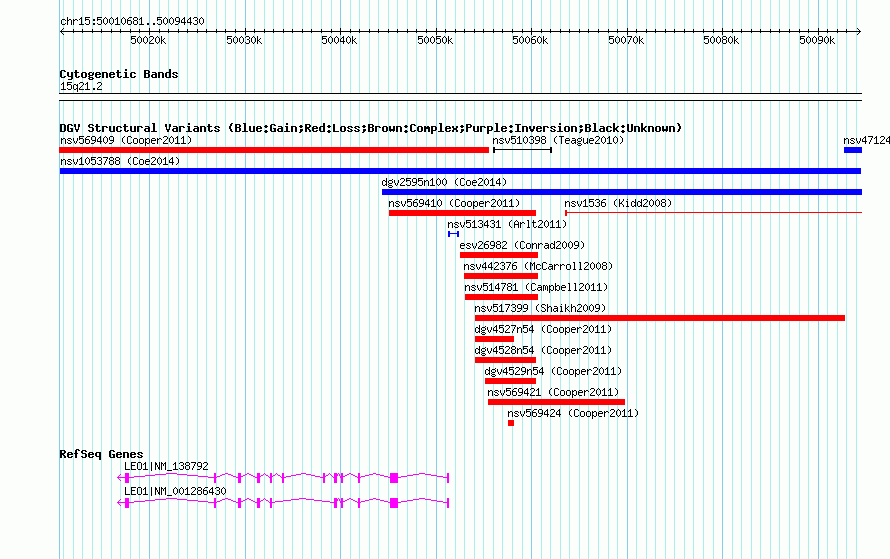Click the nsv517399 (Shaikh2009) label
The height and width of the screenshot is (559, 890).
(540, 308)
